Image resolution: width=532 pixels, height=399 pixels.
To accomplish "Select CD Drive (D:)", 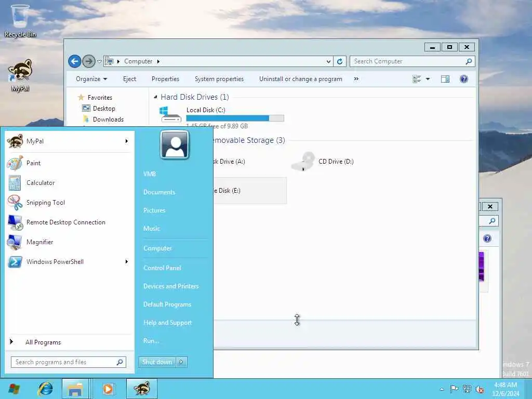I will coord(322,162).
